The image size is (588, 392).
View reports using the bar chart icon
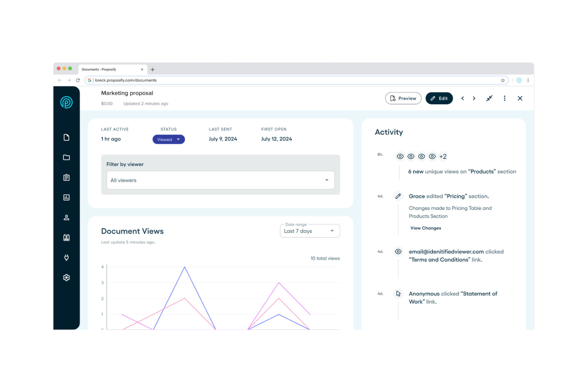tap(66, 197)
